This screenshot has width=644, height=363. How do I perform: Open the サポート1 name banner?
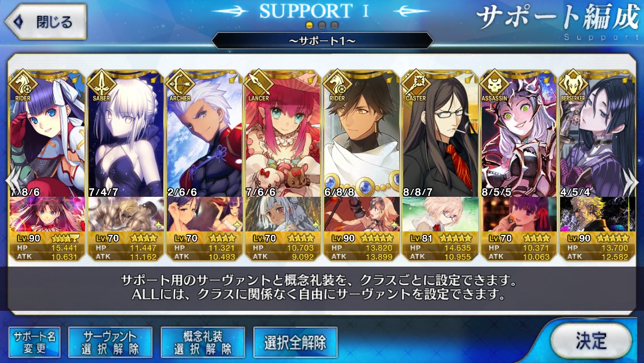coord(323,41)
